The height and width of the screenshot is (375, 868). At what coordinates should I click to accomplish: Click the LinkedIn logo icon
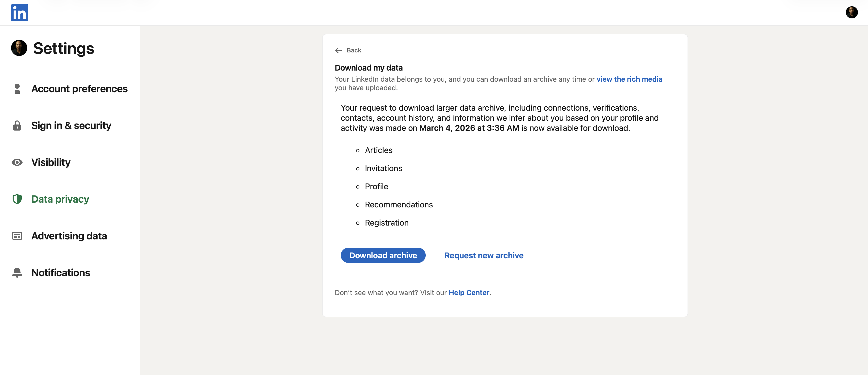[x=19, y=12]
